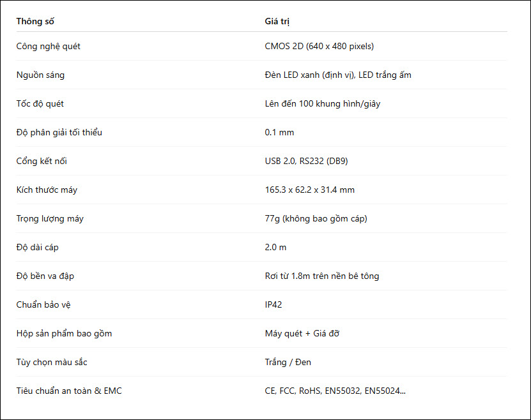Click the 'IP42' protection rating value
Screen dimensions: 531x420
[x=273, y=305]
